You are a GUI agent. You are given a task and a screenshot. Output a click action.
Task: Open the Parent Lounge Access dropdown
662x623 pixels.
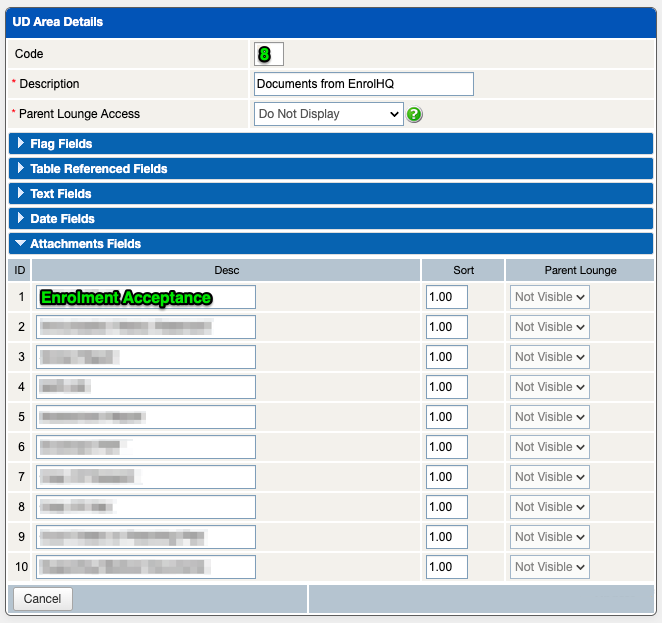[328, 114]
